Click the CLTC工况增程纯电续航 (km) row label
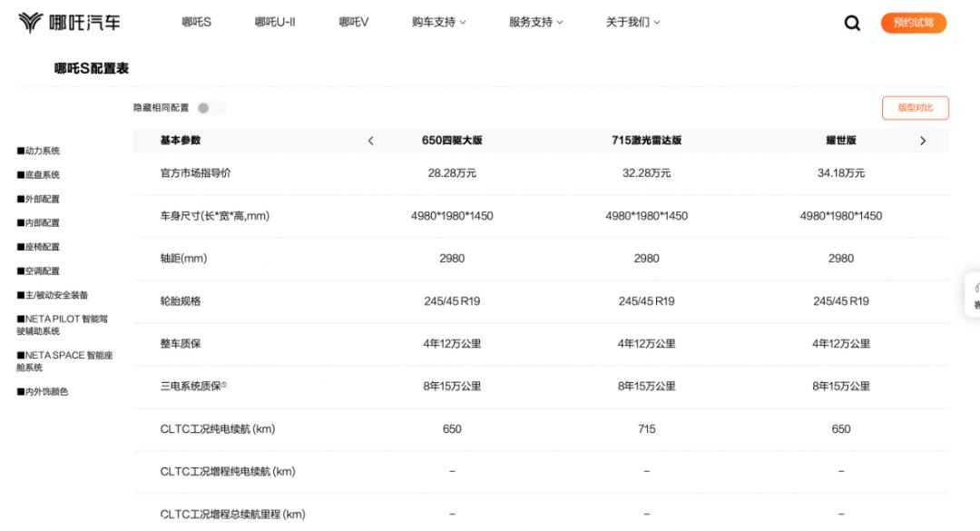The height and width of the screenshot is (531, 980). pyautogui.click(x=228, y=472)
